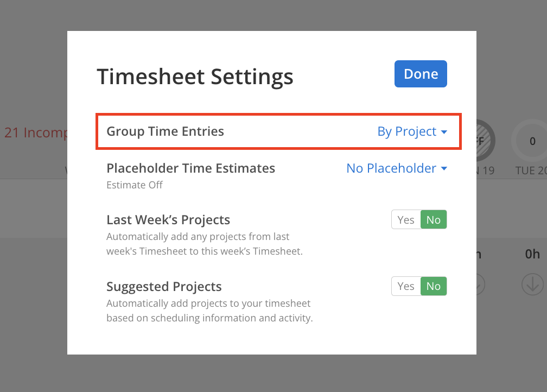547x392 pixels.
Task: Click the caret next to No Placeholder
Action: click(x=444, y=168)
